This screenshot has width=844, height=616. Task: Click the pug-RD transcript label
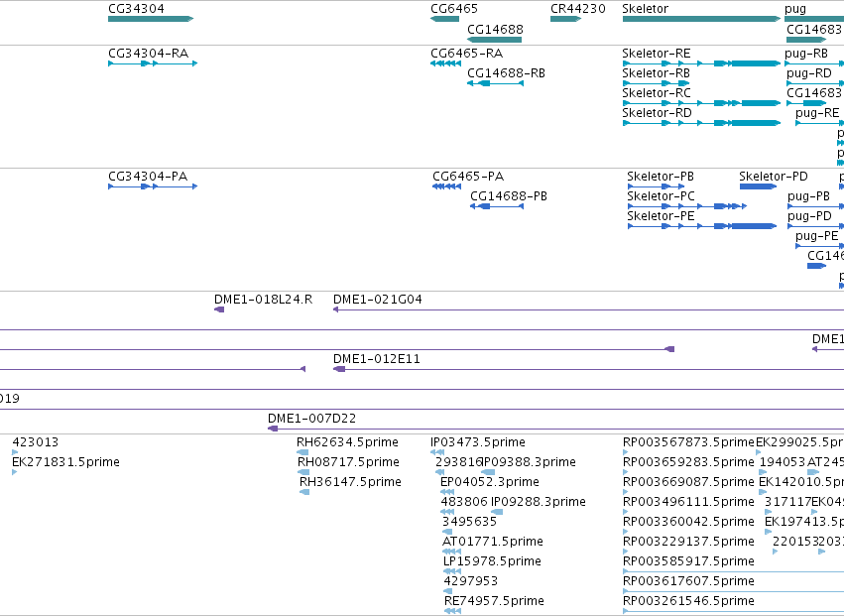point(809,73)
